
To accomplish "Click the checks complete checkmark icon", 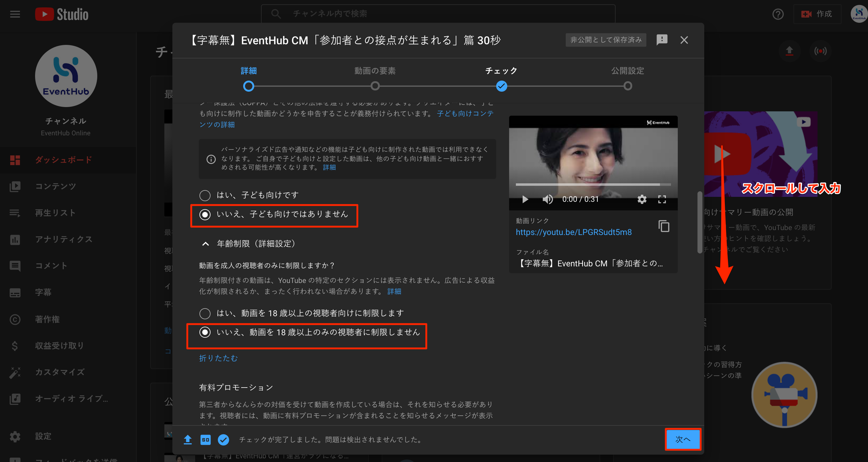I will (223, 440).
